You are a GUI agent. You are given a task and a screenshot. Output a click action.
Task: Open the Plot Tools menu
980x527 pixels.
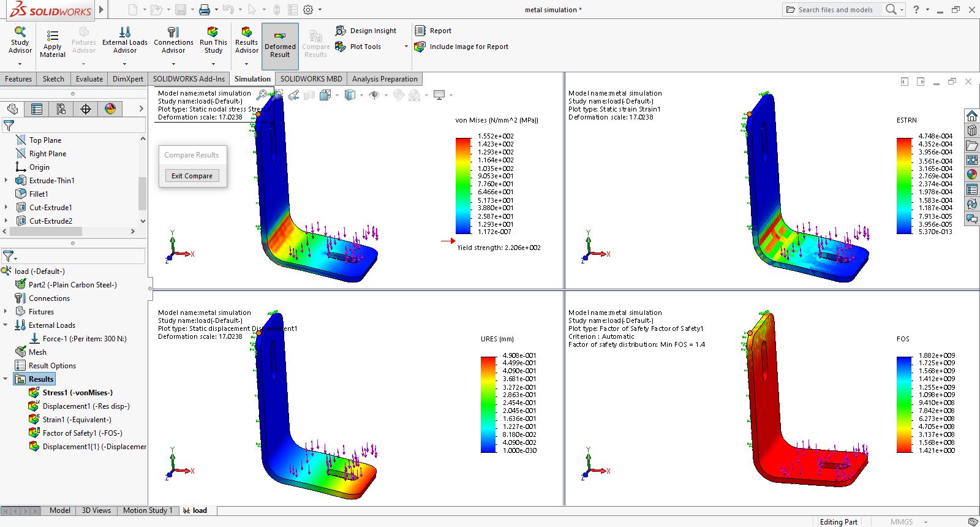(x=359, y=47)
